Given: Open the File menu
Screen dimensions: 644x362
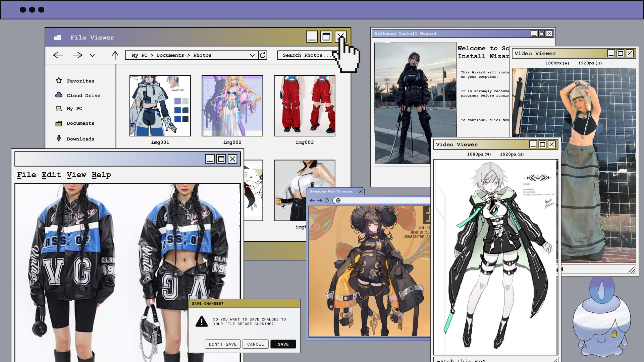Looking at the screenshot, I should tap(26, 175).
